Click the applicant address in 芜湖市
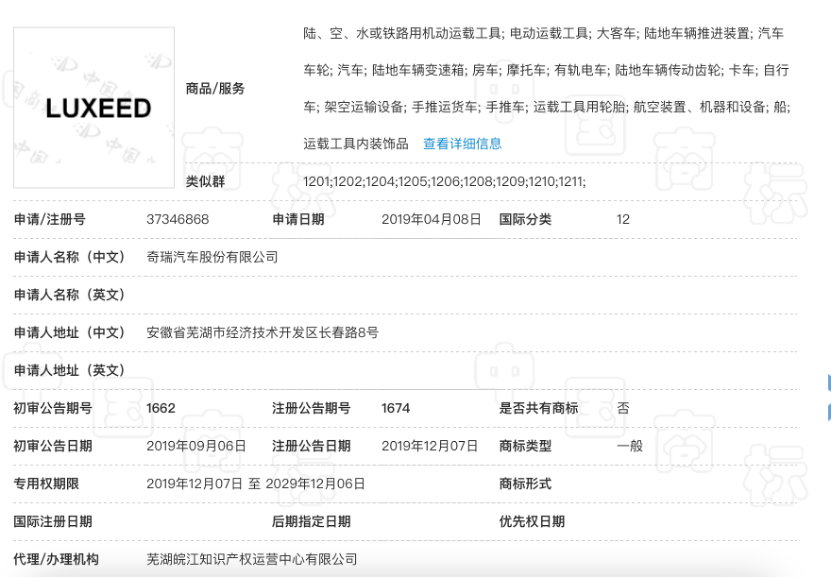The image size is (832, 578). [x=262, y=332]
